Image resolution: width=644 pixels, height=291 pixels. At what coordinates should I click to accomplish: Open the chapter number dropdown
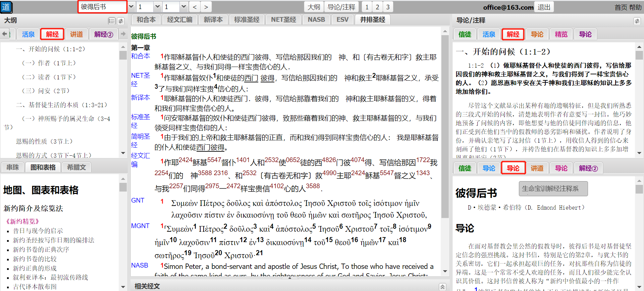pos(157,7)
